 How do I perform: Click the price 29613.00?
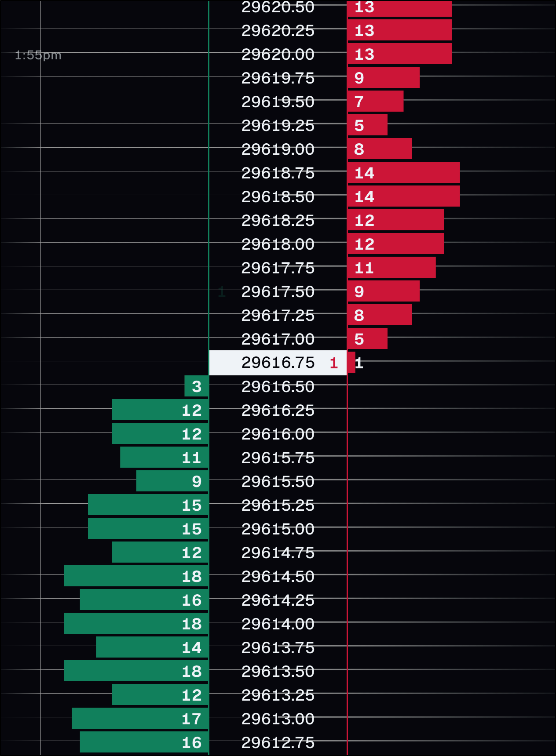(x=278, y=719)
